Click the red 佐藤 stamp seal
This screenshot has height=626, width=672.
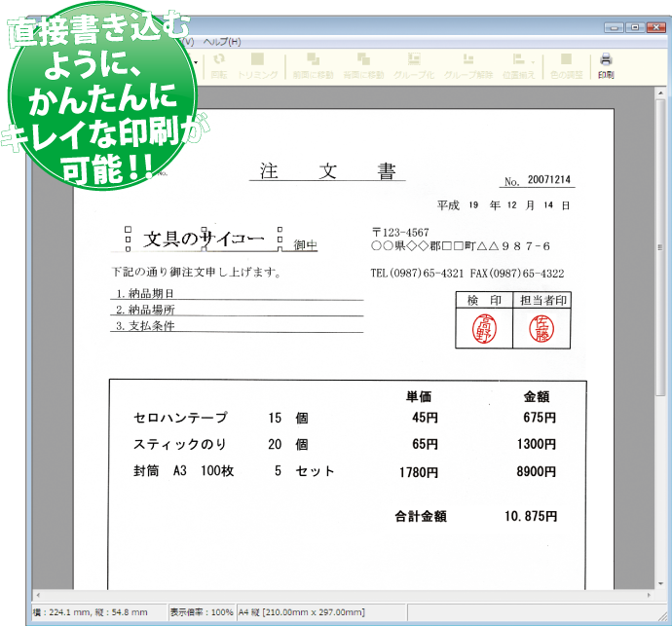coord(541,329)
